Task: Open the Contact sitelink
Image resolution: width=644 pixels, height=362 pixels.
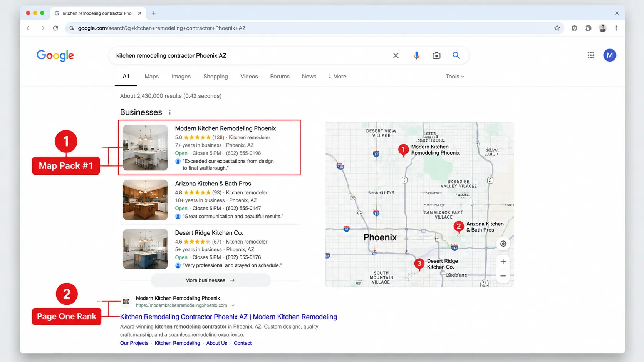Action: point(243,343)
